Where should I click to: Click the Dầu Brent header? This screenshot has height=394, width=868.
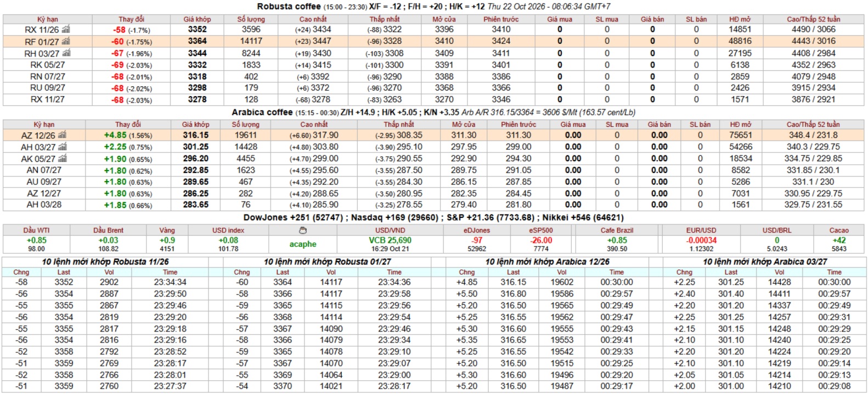tap(108, 230)
